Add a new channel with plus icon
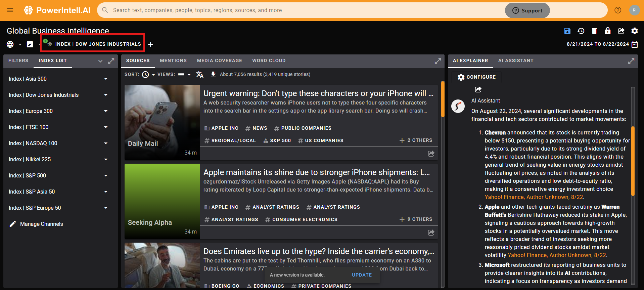644x290 pixels. pos(151,44)
